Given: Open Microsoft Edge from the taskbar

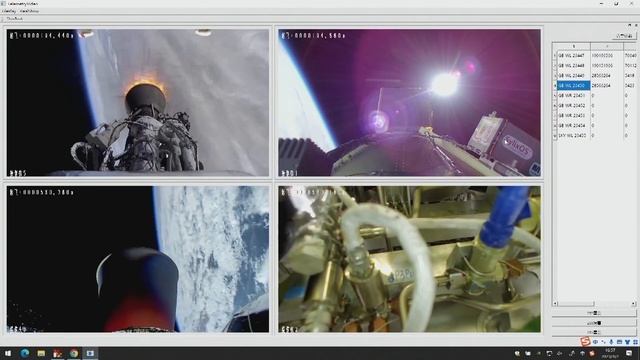Looking at the screenshot, I should click(x=25, y=353).
